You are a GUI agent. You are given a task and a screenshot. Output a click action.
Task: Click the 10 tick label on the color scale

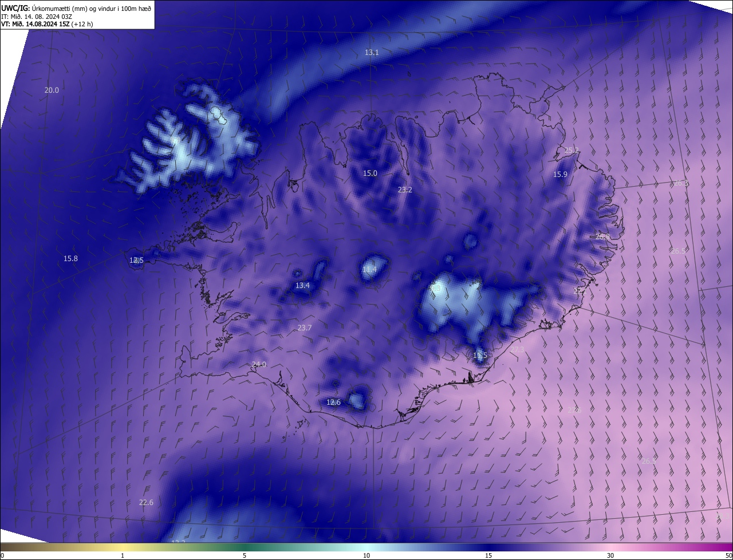pos(366,555)
